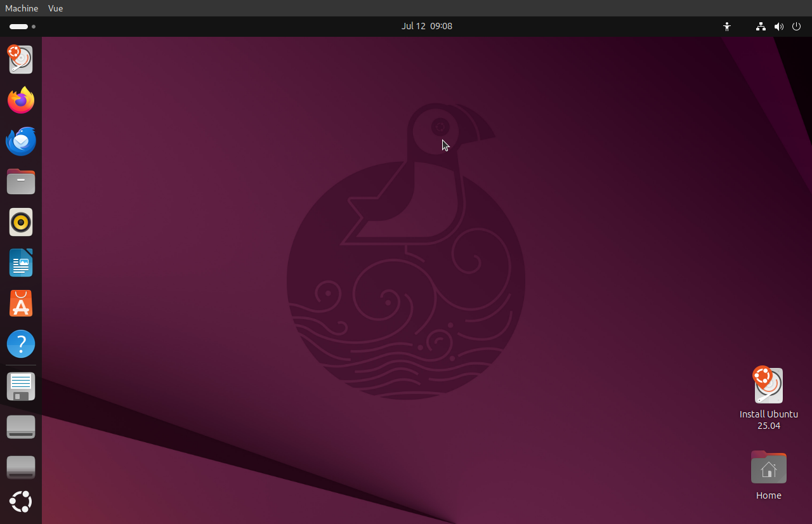Show all applications with the Ubuntu logo button
Screen dimensions: 812x524
(21, 502)
